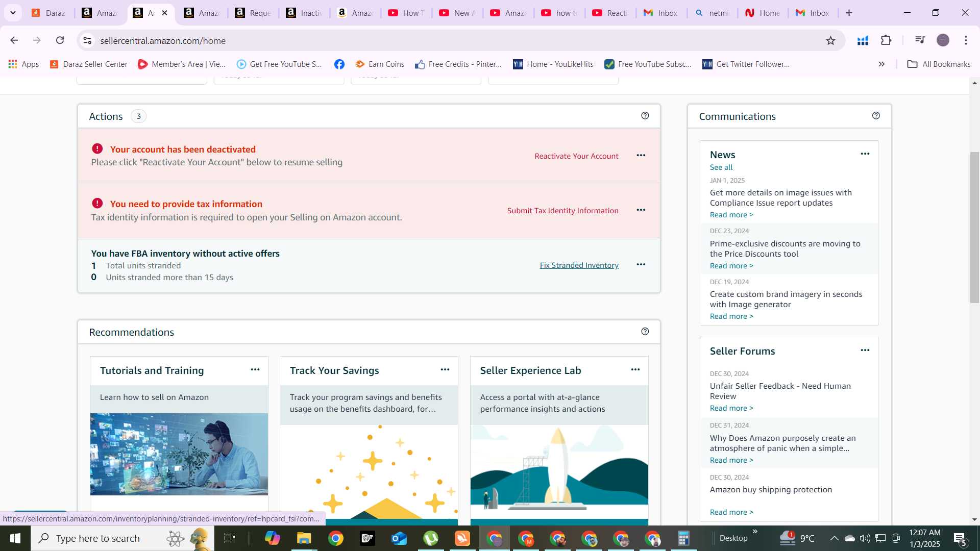Go back to previous page
Screen dimensions: 980x551
pos(14,40)
